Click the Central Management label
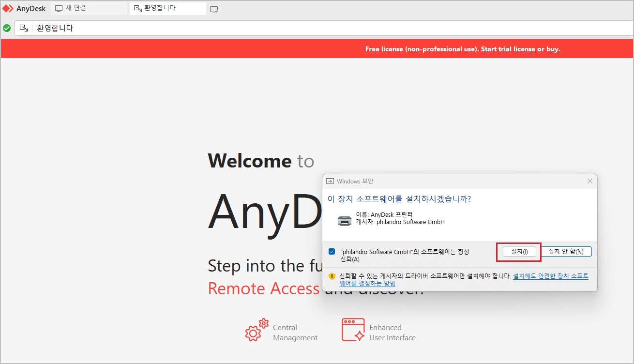Viewport: 634px width, 364px height. [x=295, y=333]
